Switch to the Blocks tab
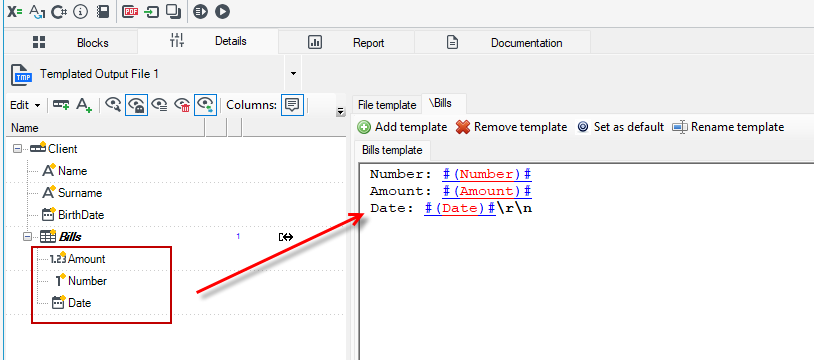This screenshot has width=814, height=360. click(x=71, y=43)
